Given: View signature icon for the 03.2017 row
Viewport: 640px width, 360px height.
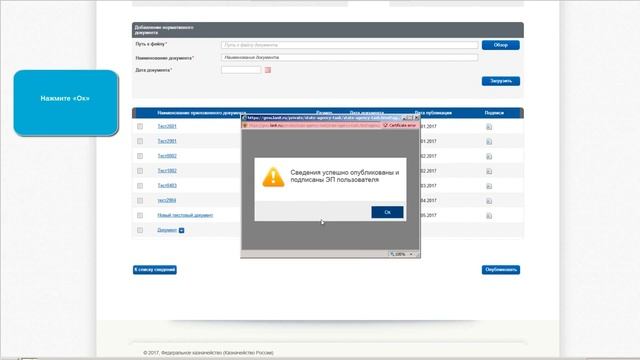Looking at the screenshot, I should (x=489, y=186).
